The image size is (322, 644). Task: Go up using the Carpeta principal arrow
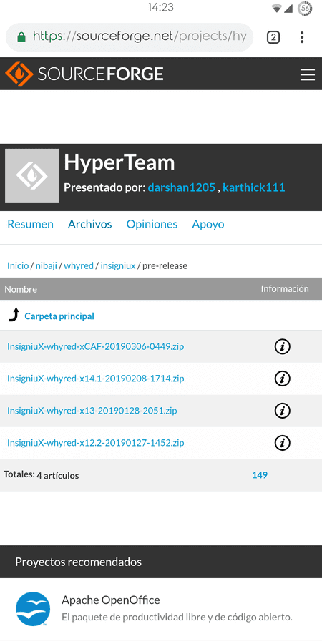tap(14, 316)
